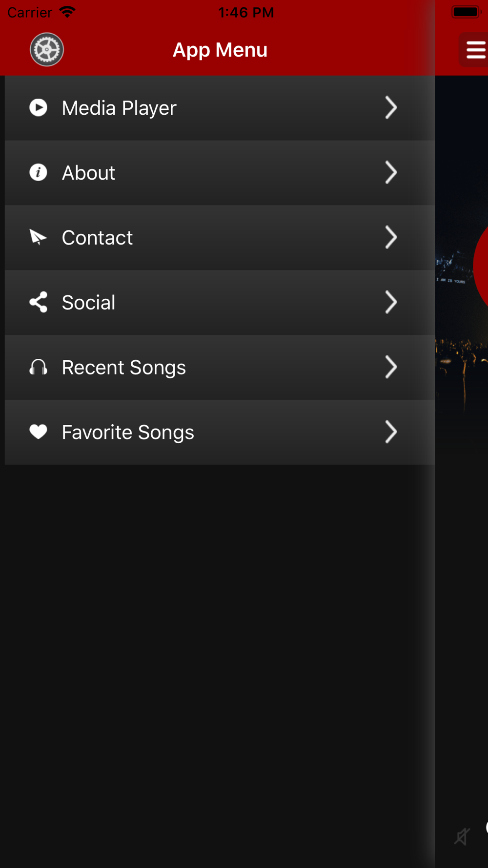Click the Favorite Songs heart icon

click(x=38, y=432)
